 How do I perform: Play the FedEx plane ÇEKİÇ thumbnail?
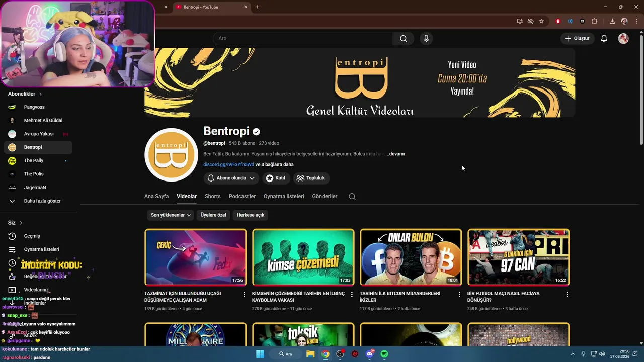pyautogui.click(x=196, y=257)
